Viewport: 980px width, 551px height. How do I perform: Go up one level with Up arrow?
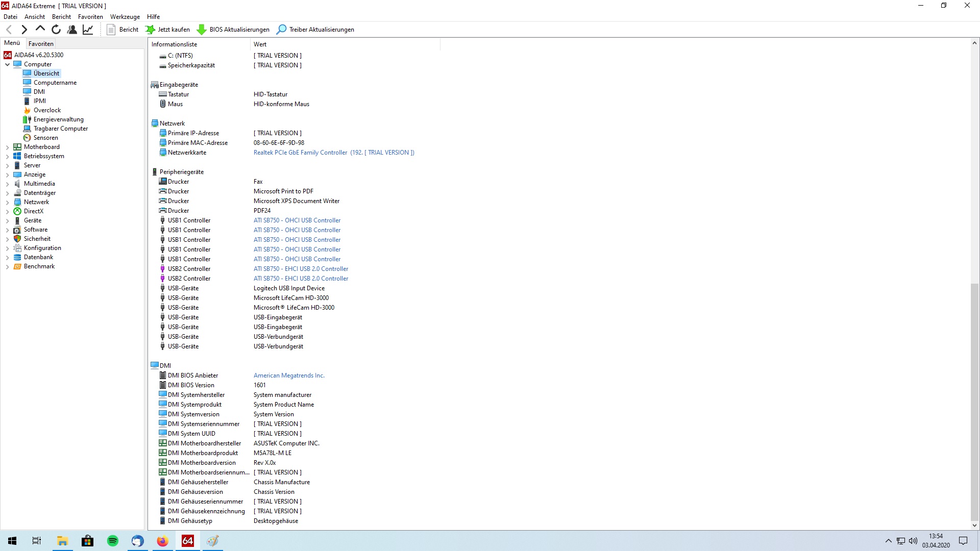[40, 29]
